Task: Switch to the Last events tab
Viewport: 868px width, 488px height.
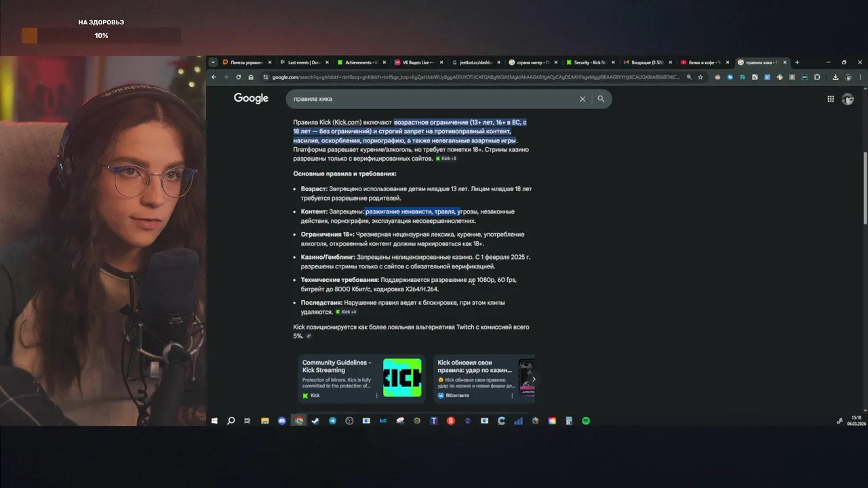Action: (x=304, y=62)
